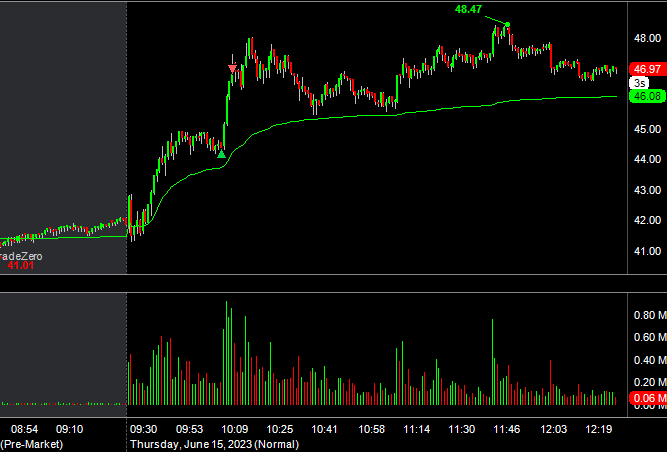Click the 12:03 time axis label
Screen dimensions: 667x452
click(553, 429)
